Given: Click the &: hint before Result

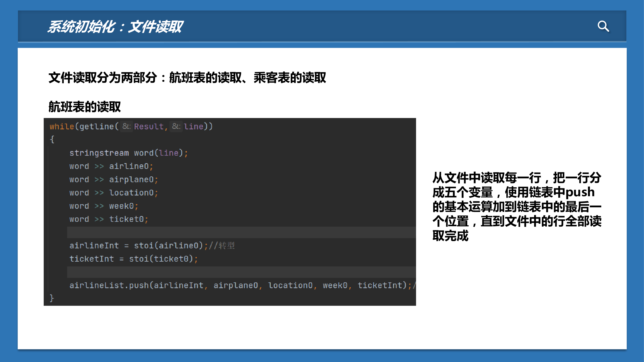Looking at the screenshot, I should pos(127,126).
